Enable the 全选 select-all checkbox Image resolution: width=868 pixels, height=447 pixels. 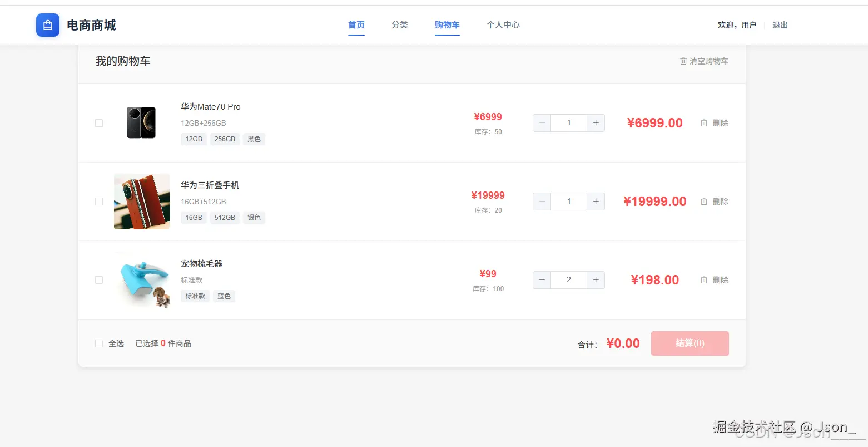tap(99, 343)
